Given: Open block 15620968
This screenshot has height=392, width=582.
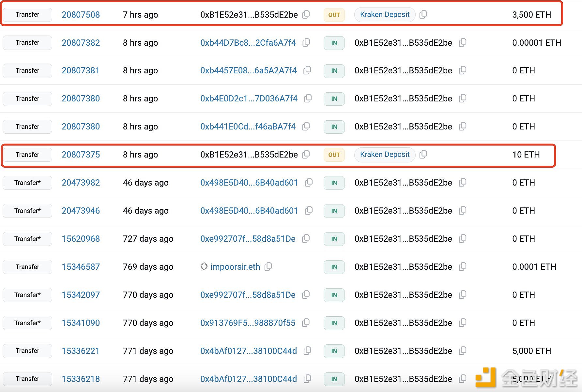Looking at the screenshot, I should pos(81,239).
